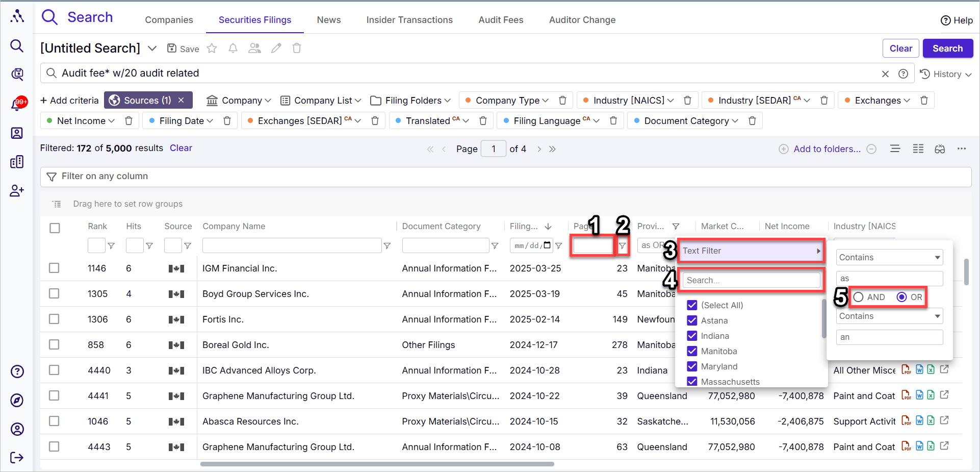Click the sign-out icon at sidebar bottom
Screen dimensions: 980x472
[x=17, y=457]
